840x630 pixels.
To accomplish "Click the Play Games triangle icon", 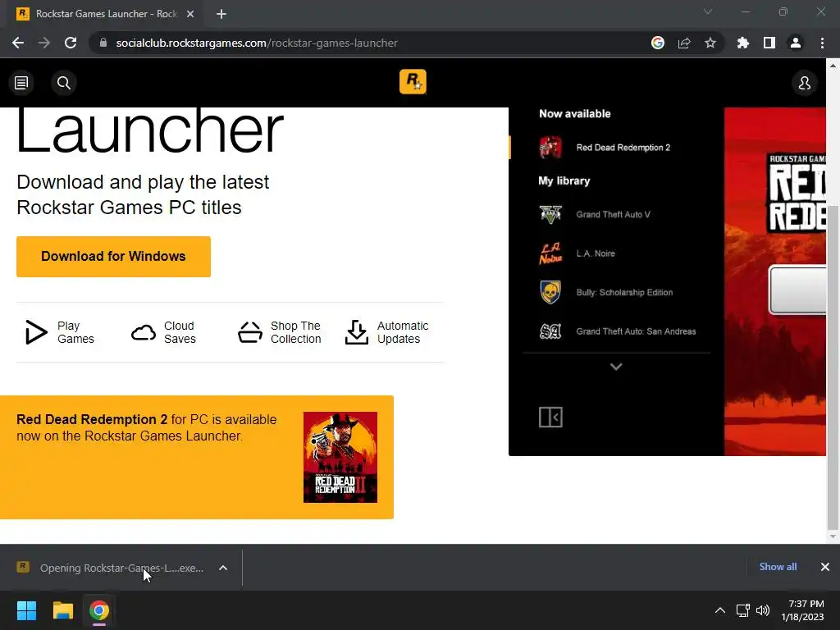I will (x=36, y=332).
